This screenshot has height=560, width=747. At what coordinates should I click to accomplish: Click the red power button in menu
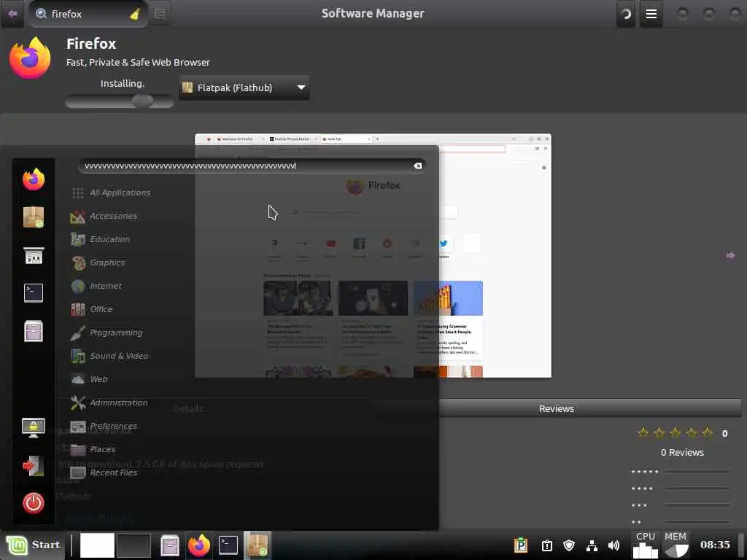coord(34,503)
